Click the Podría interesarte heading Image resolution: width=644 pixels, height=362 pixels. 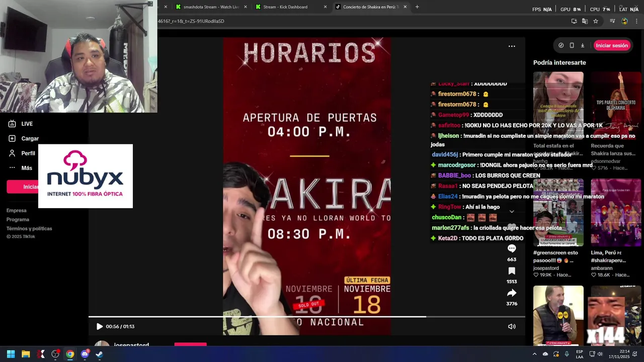559,63
